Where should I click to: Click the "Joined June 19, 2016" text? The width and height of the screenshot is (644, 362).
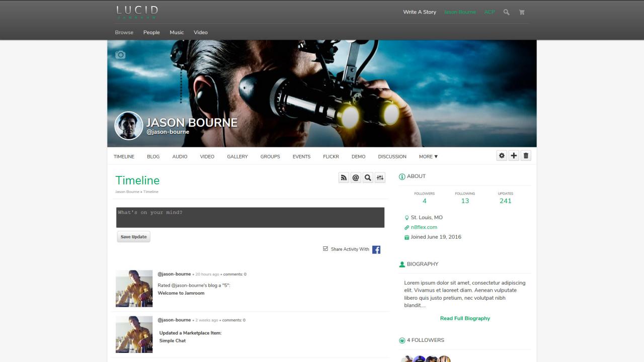[436, 237]
